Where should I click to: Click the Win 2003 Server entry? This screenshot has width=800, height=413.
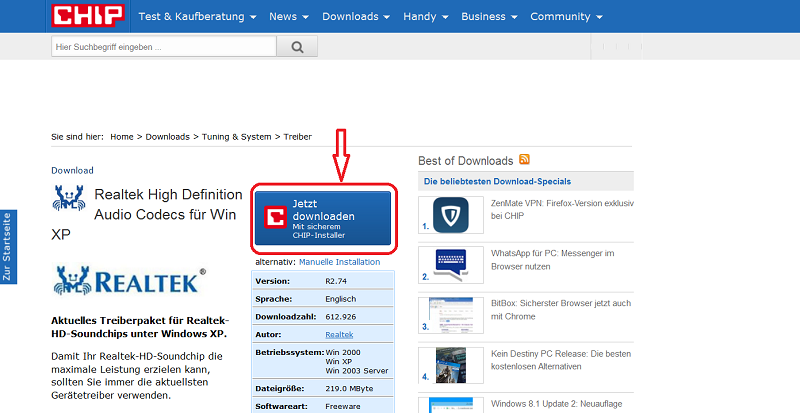pos(357,371)
